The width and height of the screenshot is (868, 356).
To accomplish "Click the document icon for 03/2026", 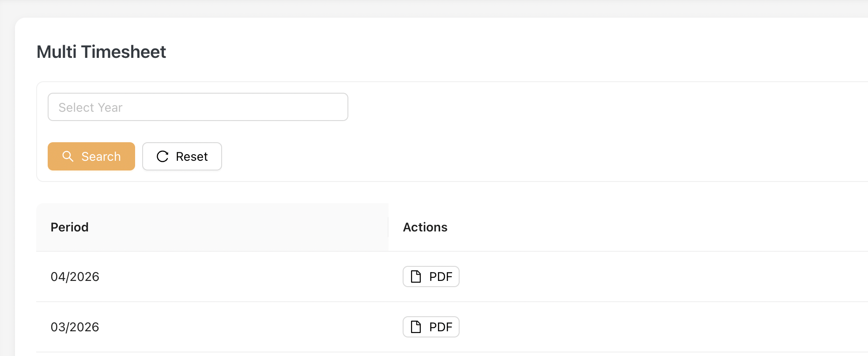I will coord(416,327).
